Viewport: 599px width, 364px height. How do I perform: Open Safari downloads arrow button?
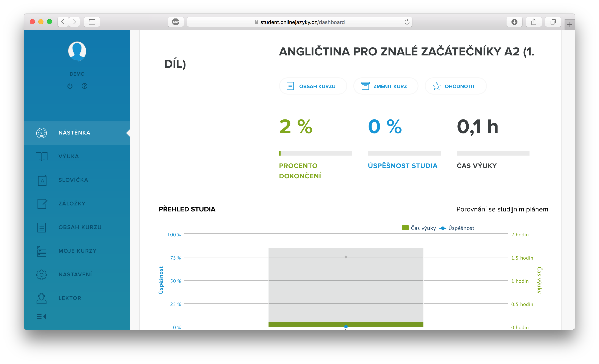514,22
